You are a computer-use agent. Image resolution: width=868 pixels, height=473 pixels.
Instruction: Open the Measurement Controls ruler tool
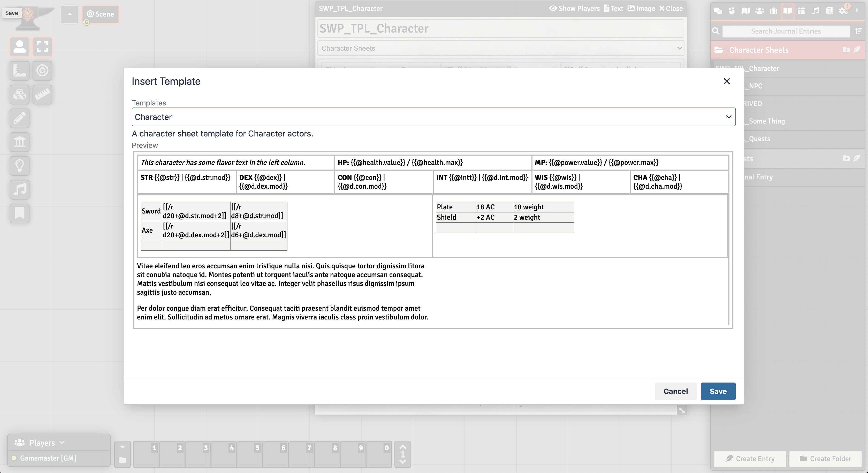tap(20, 70)
